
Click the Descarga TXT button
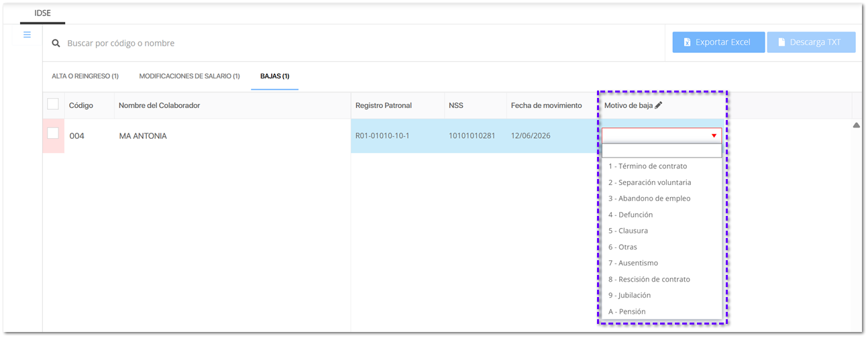click(x=811, y=42)
